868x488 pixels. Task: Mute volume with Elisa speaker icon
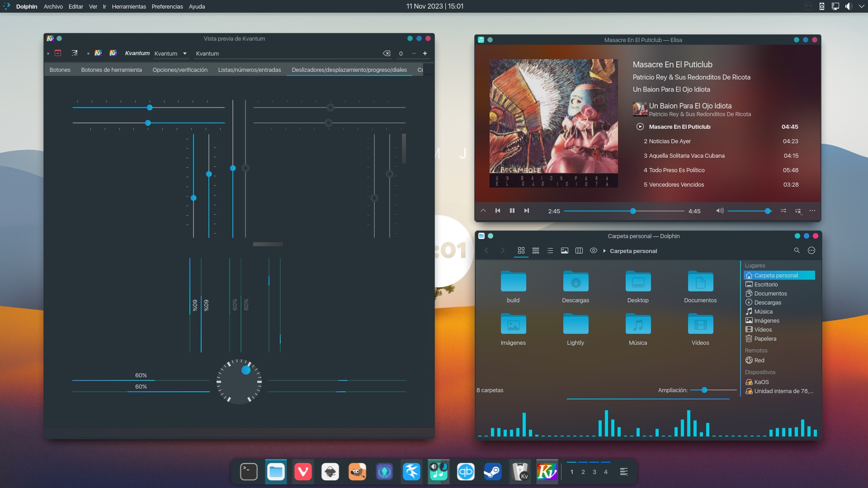(720, 211)
